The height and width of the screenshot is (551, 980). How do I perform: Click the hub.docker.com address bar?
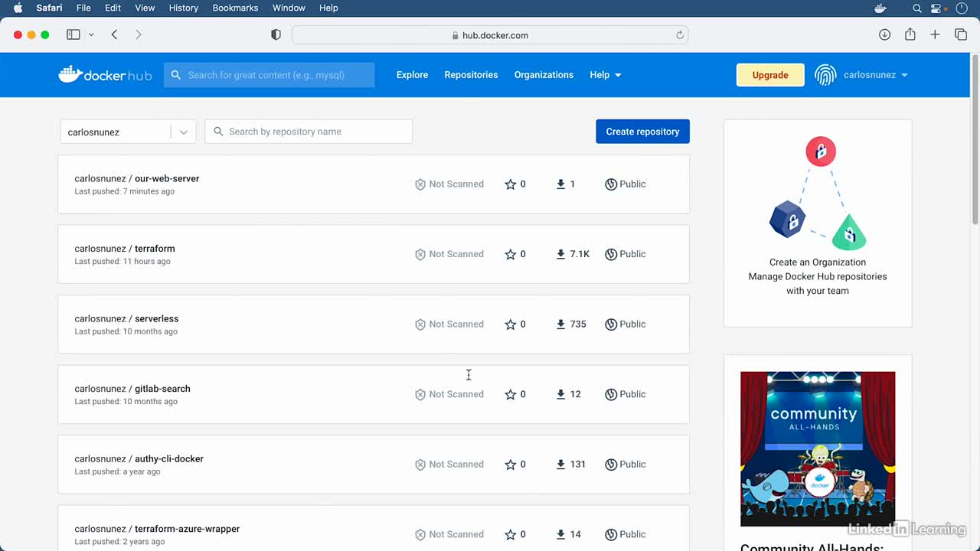click(490, 35)
